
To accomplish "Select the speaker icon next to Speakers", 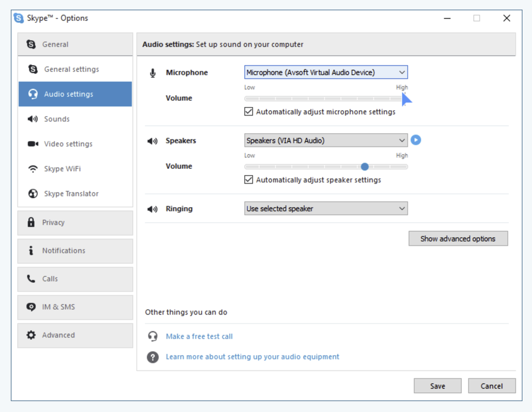I will [x=154, y=141].
